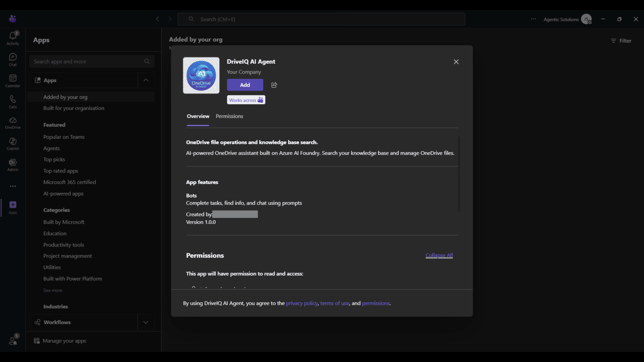Open the settings and more ellipsis in title bar
Viewport: 644px width, 362px height.
[x=533, y=19]
